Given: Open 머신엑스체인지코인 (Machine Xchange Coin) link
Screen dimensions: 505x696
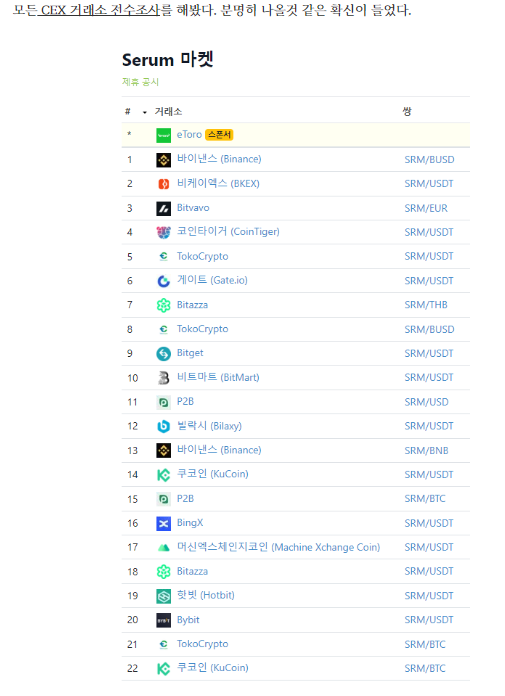Looking at the screenshot, I should (278, 547).
